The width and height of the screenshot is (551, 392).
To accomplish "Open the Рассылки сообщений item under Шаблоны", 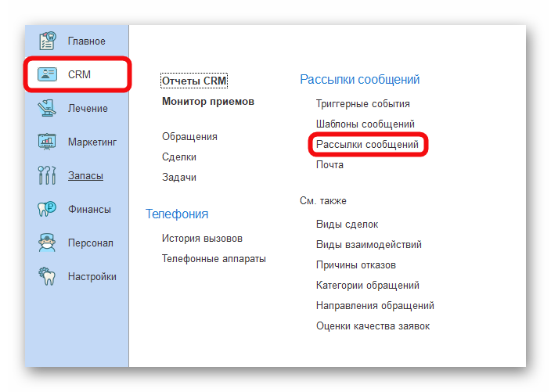I will [368, 145].
